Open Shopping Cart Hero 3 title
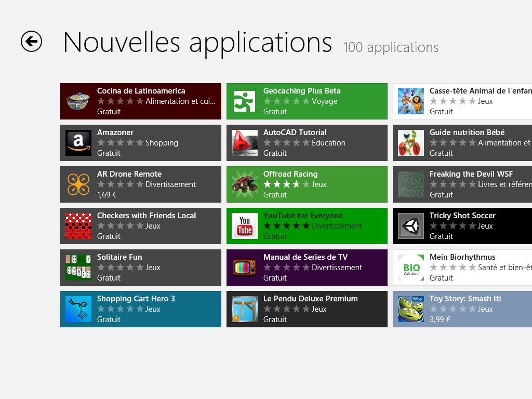 coord(136,299)
